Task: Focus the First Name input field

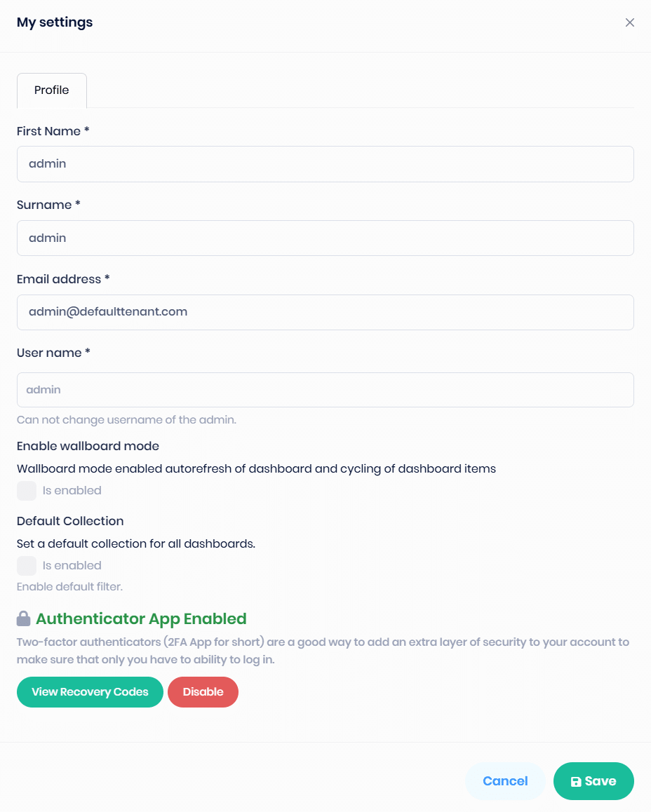Action: point(325,164)
